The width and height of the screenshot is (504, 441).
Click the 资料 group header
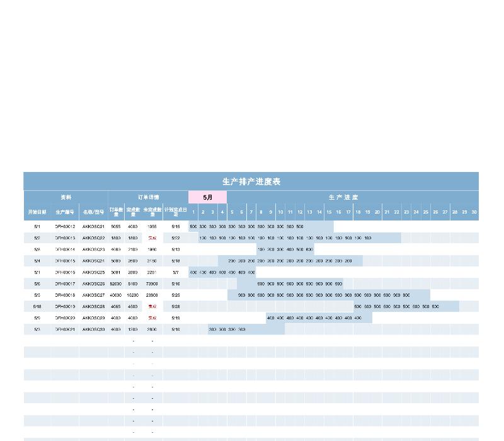tap(66, 197)
